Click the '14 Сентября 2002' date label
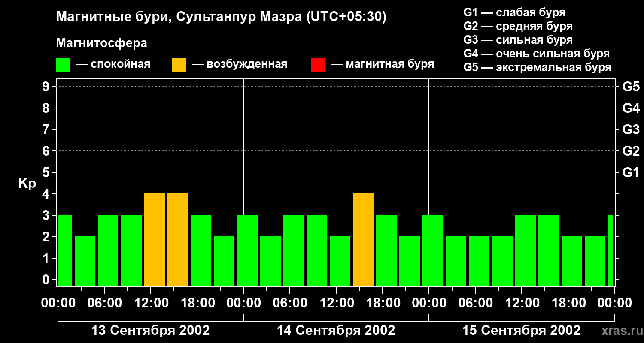 (x=336, y=331)
